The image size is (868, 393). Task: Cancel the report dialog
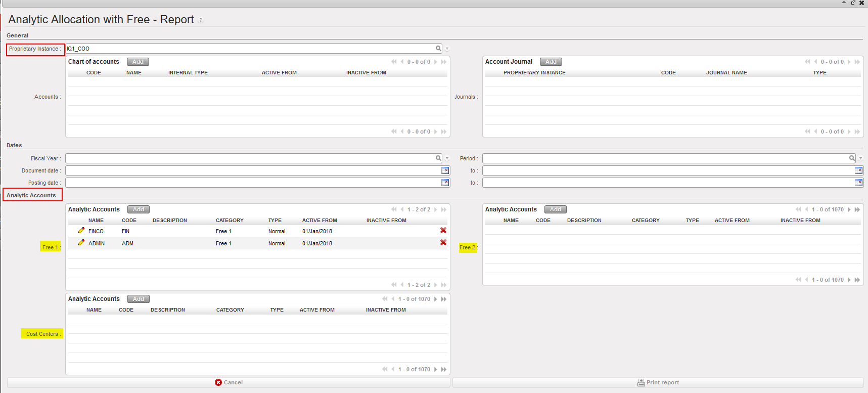pyautogui.click(x=229, y=382)
